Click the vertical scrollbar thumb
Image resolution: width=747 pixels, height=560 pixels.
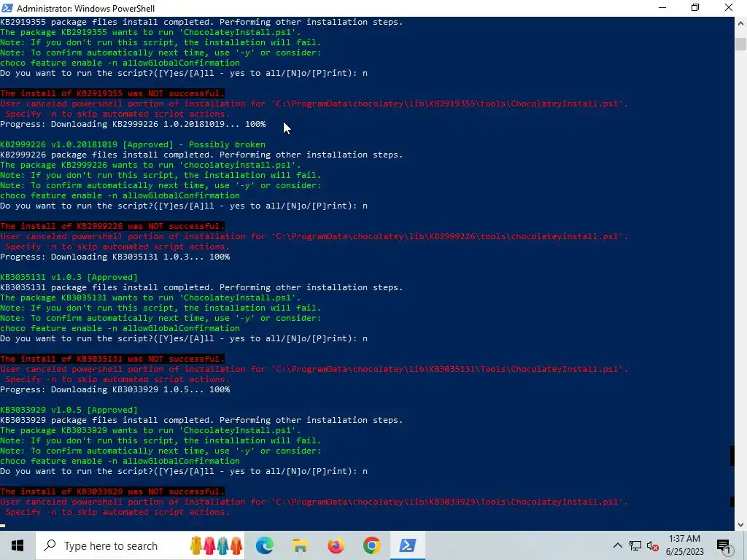pyautogui.click(x=740, y=43)
